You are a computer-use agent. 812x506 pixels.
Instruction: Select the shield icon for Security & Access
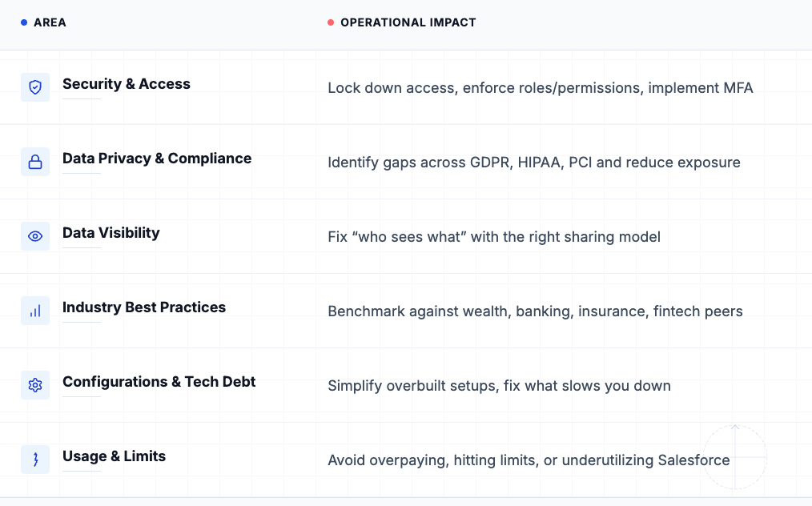(x=35, y=86)
